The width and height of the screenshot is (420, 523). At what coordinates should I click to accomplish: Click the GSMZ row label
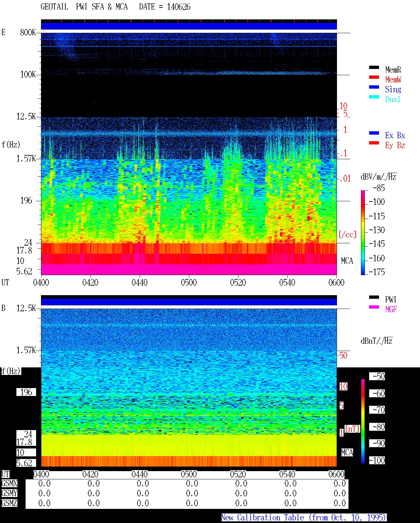point(9,503)
